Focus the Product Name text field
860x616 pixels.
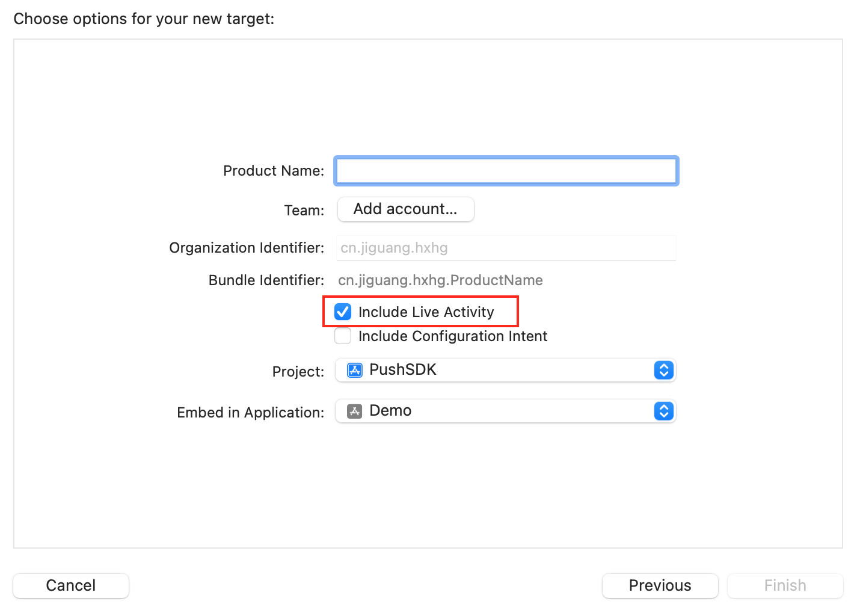(x=506, y=171)
